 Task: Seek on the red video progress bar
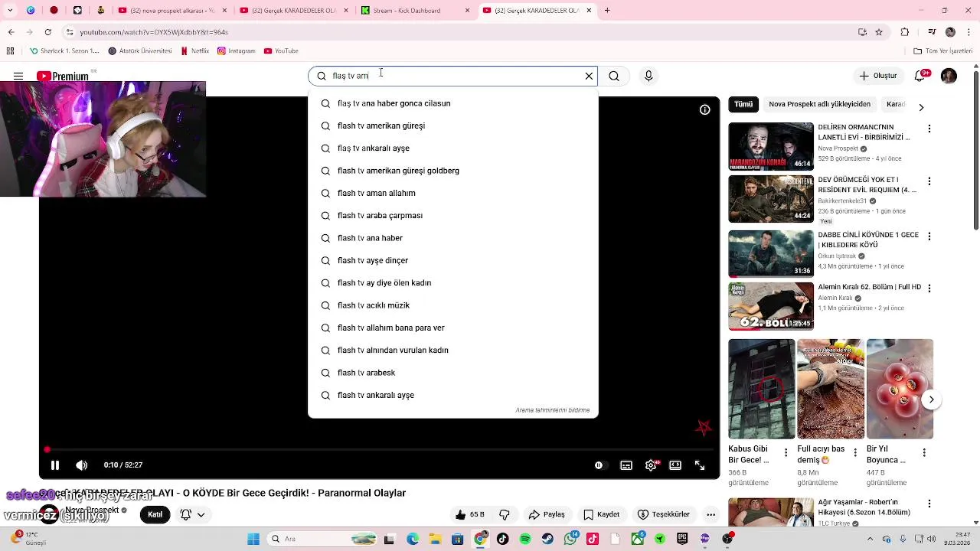(379, 449)
